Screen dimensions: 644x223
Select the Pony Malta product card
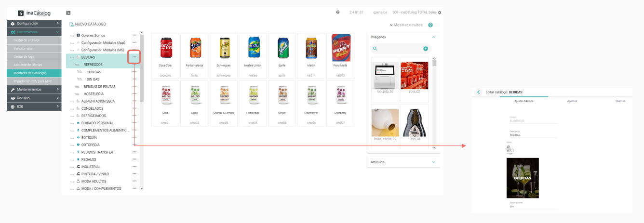click(340, 56)
